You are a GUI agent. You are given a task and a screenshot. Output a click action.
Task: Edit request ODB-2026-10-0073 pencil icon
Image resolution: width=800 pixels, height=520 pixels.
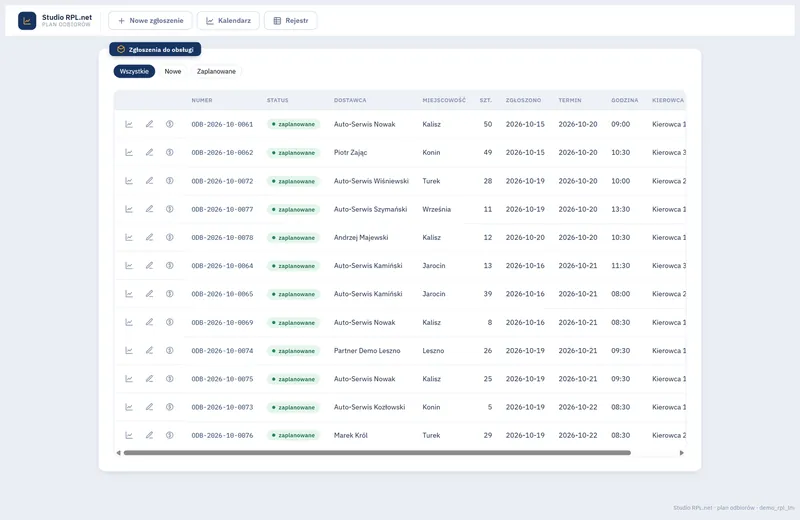click(x=149, y=407)
